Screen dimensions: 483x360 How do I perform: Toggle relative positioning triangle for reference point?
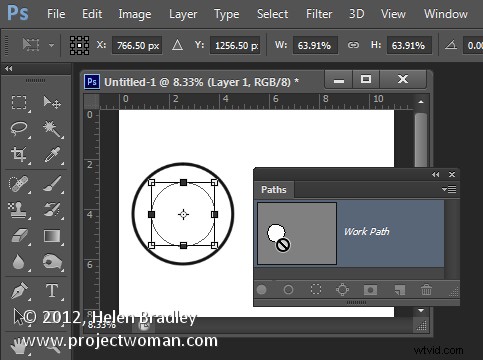tap(177, 45)
